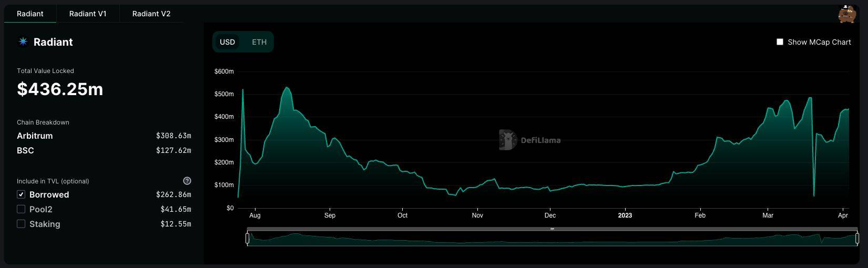The image size is (868, 268).
Task: Click the right handle of range slider
Action: coord(857,238)
